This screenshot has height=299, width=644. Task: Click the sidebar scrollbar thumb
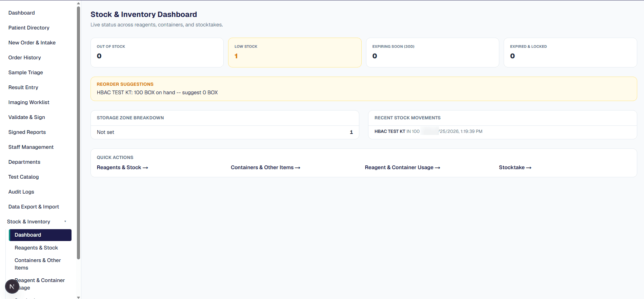tap(79, 133)
